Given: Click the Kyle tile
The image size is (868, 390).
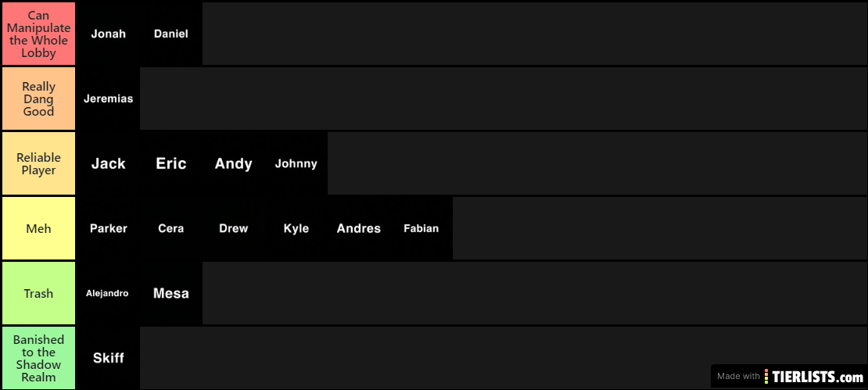Looking at the screenshot, I should click(x=296, y=228).
